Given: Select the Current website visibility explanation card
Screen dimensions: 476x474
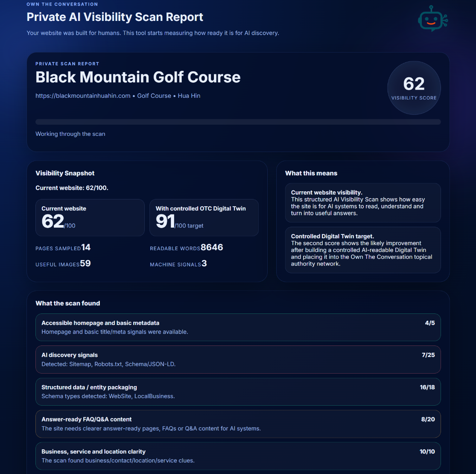Looking at the screenshot, I should [363, 203].
